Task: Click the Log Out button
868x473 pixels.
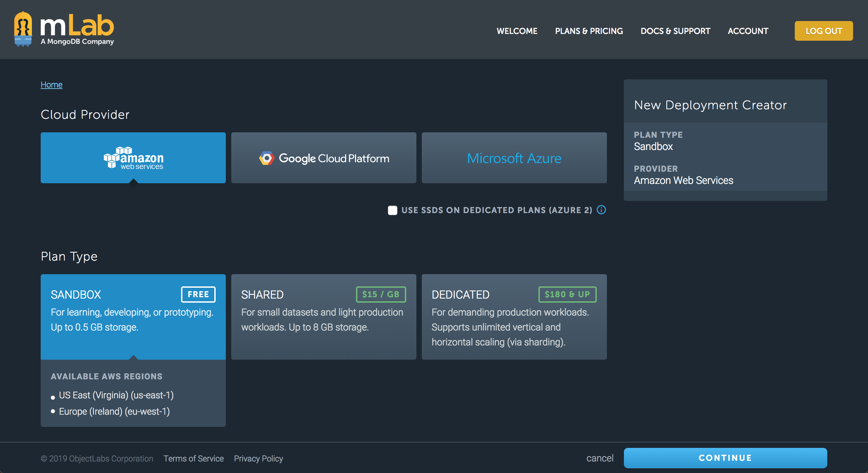Action: (x=824, y=31)
